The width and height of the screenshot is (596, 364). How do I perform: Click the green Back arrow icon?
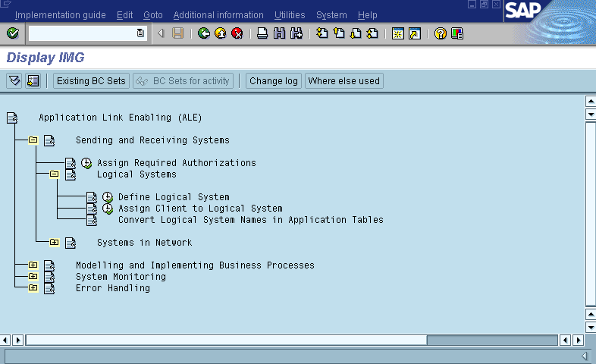tap(204, 33)
